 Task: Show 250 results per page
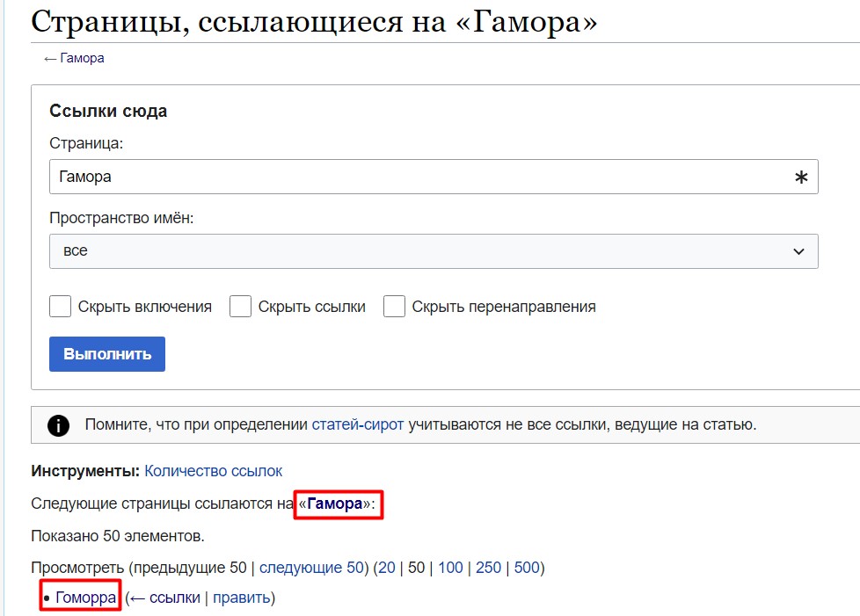tap(488, 567)
